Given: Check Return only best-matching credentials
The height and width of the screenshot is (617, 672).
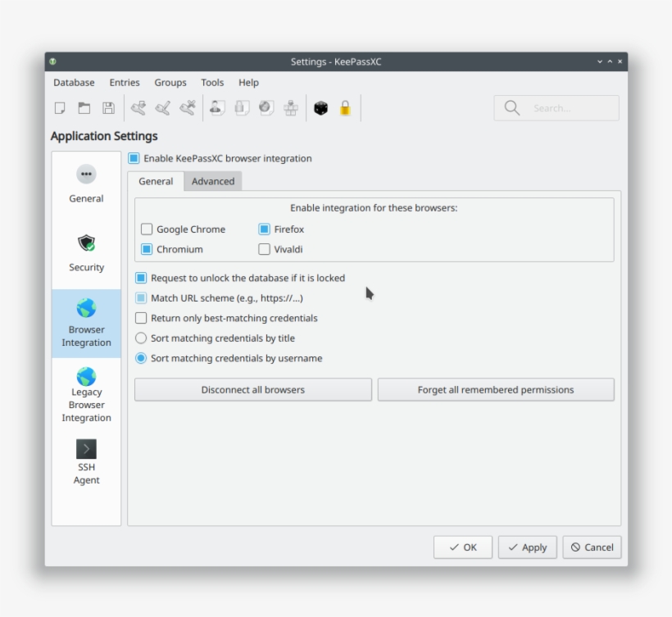Looking at the screenshot, I should (141, 318).
